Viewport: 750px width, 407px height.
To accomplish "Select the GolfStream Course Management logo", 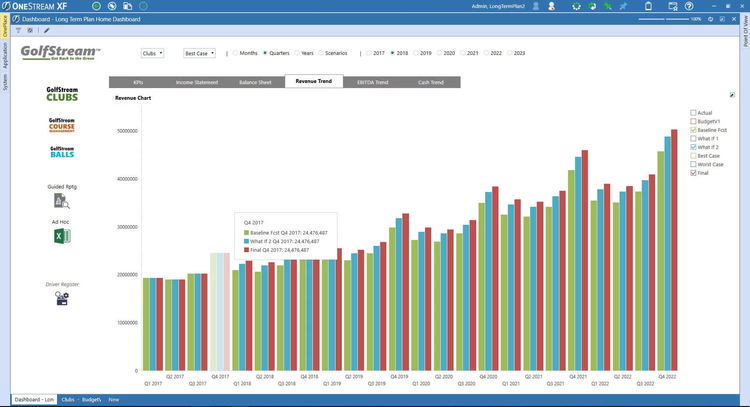I will (x=62, y=125).
